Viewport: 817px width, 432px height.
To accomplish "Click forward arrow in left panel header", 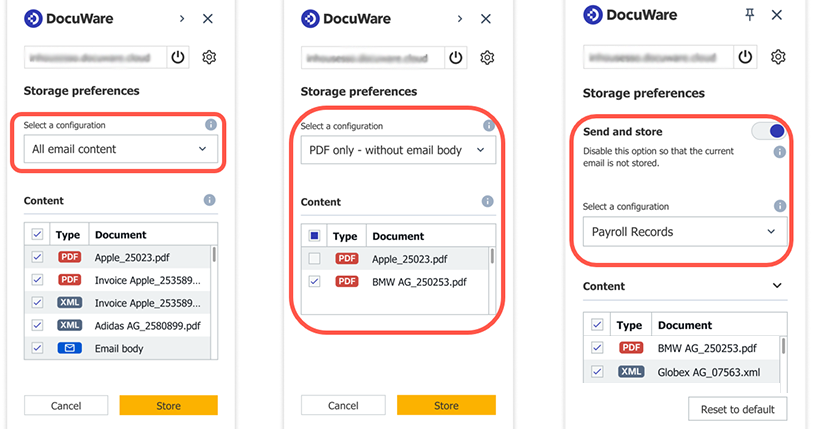I will (182, 19).
